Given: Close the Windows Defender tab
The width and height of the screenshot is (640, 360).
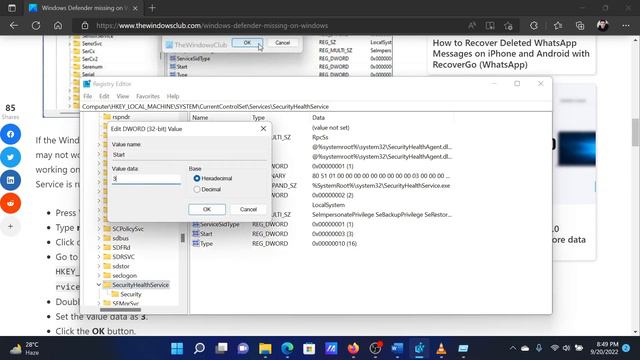Looking at the screenshot, I should [x=136, y=8].
